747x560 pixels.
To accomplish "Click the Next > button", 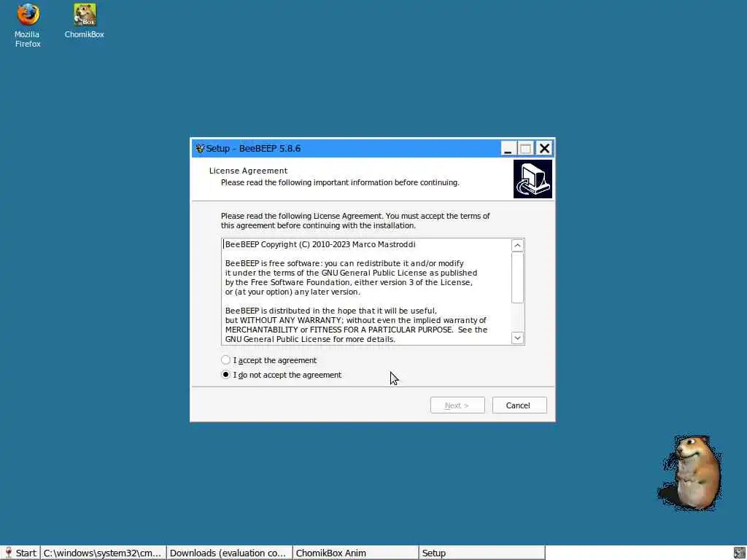I will 457,405.
